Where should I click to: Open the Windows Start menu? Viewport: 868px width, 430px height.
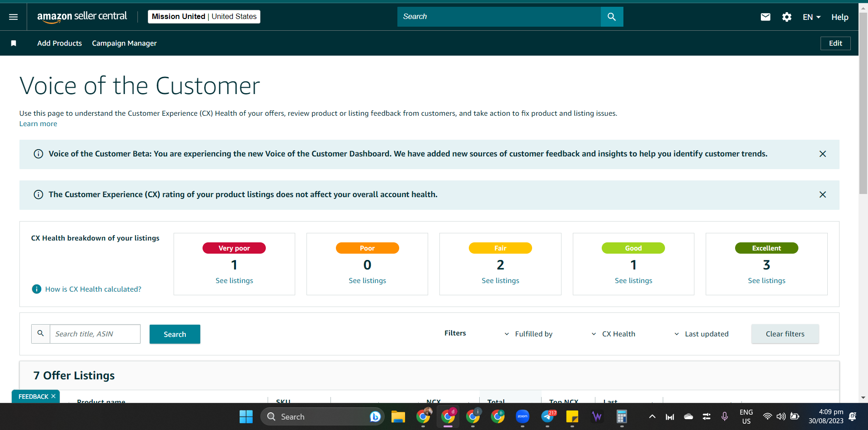pos(246,416)
